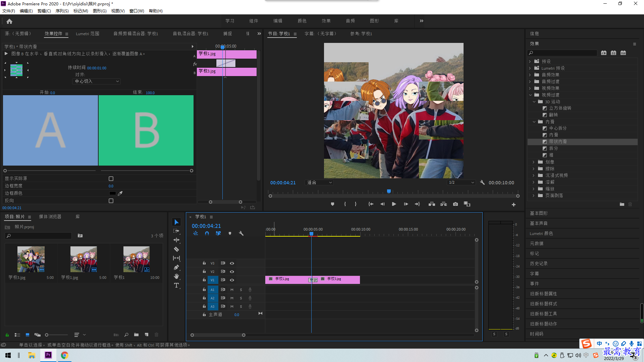Image resolution: width=644 pixels, height=362 pixels.
Task: Toggle V3 track output eye
Action: [232, 263]
